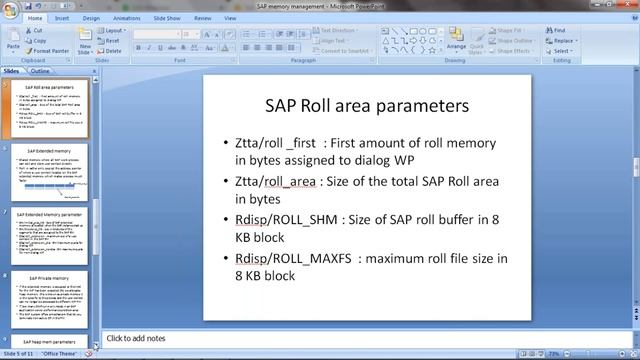
Task: Start Slide Show from status bar
Action: [x=540, y=354]
